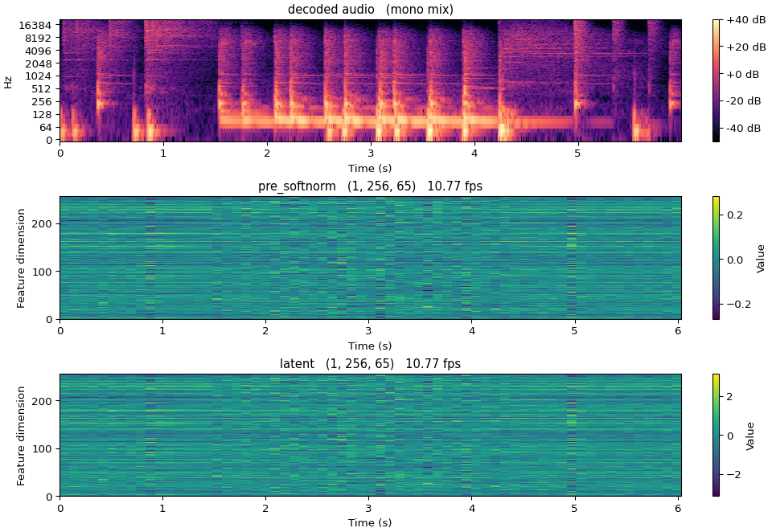This screenshot has width=772, height=532.
Task: Click the "Value" label beside latent colorbar
Action: (x=749, y=436)
